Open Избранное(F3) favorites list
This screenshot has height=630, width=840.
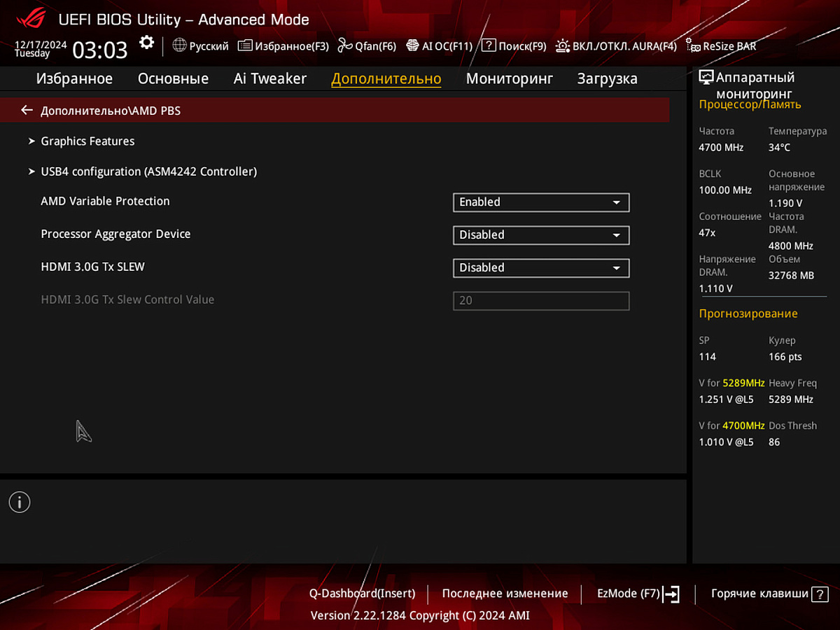point(283,45)
